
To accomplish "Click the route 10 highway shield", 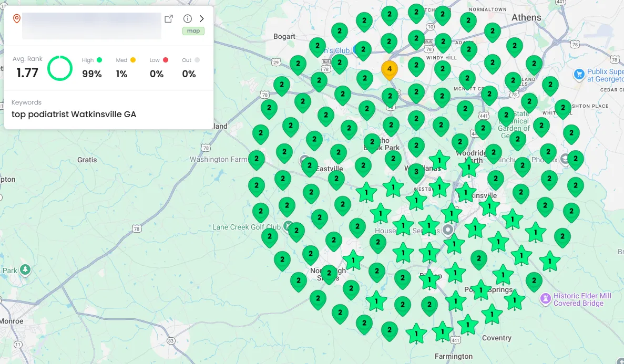I will tap(430, 27).
